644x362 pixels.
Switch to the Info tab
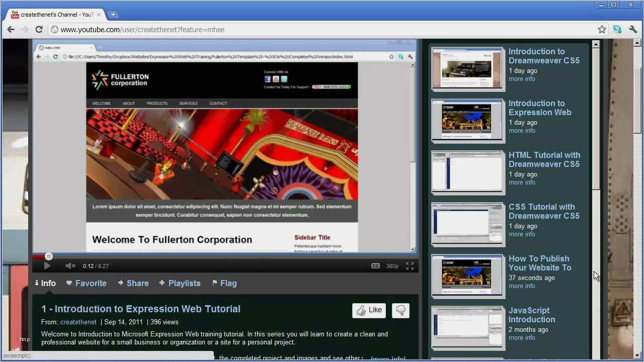click(x=45, y=283)
